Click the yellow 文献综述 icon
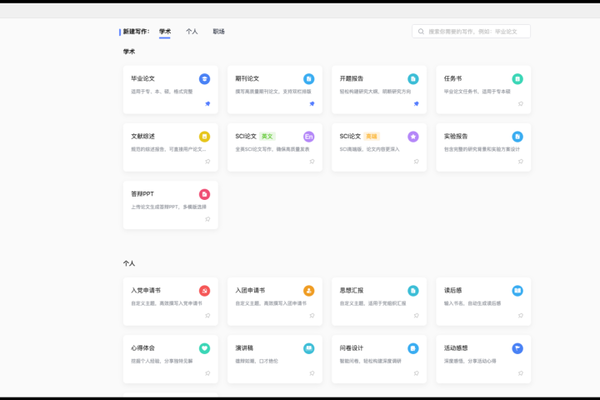 [x=204, y=136]
